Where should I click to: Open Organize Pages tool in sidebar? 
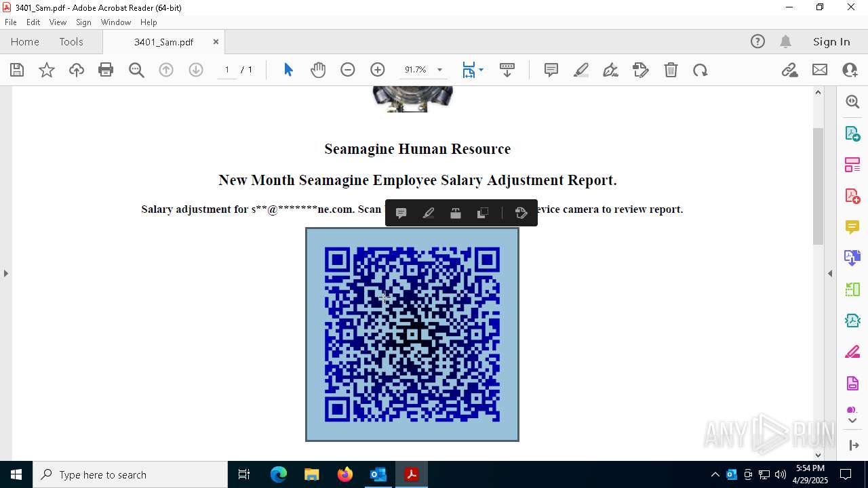pos(852,165)
